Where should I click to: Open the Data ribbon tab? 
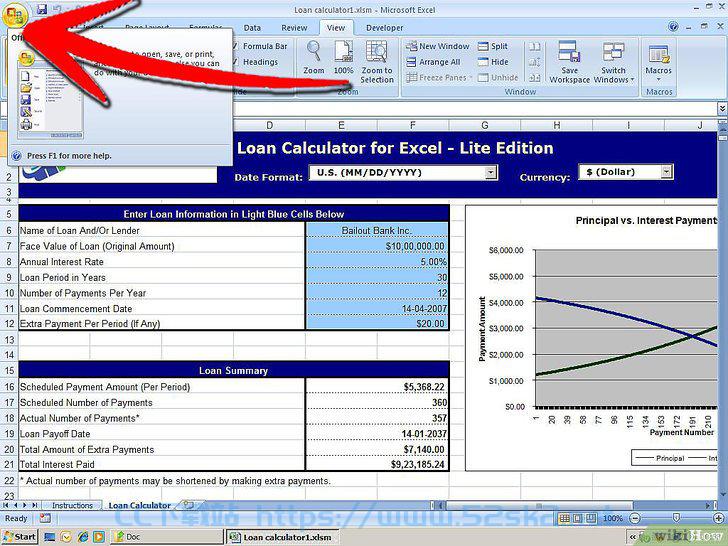tap(252, 28)
